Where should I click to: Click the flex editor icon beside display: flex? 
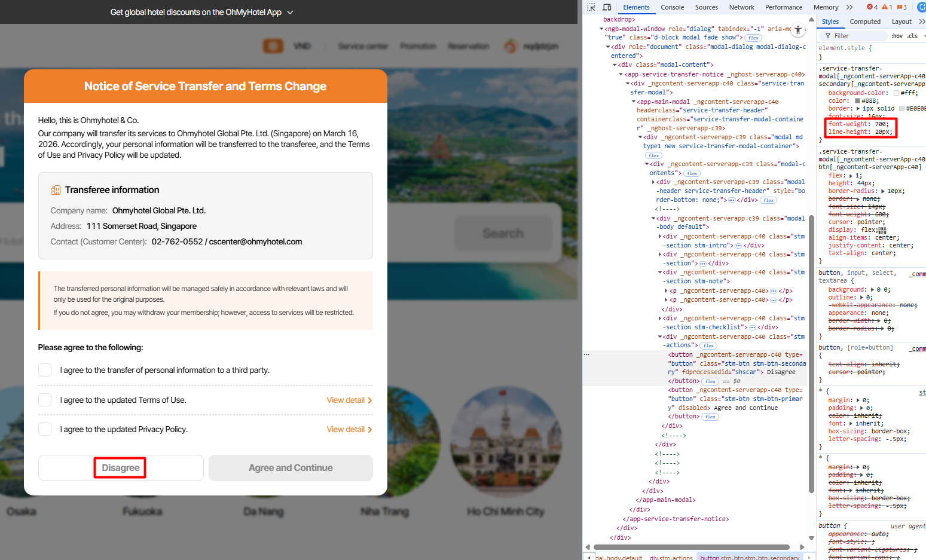(882, 230)
